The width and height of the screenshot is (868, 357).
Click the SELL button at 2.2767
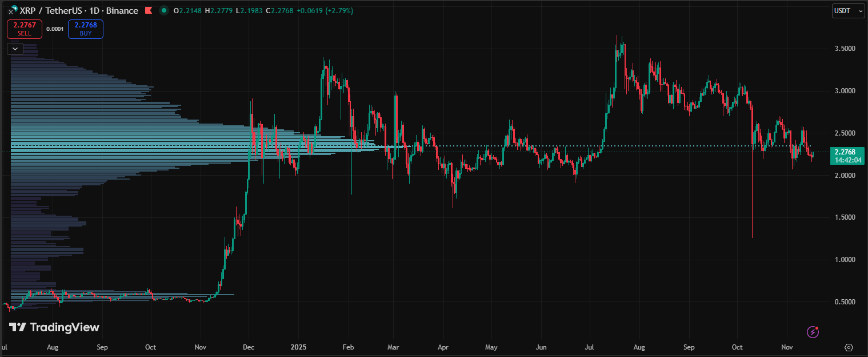24,29
